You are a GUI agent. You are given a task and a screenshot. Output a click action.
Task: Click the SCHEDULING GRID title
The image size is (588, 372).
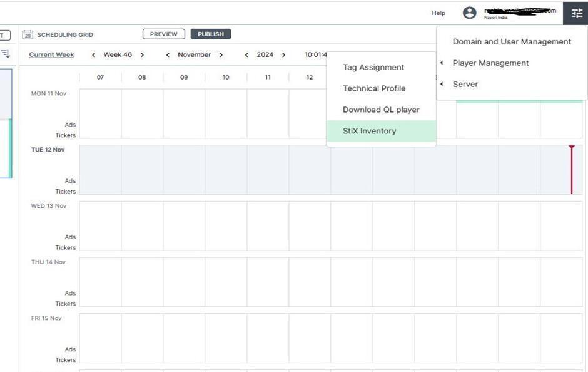[65, 34]
